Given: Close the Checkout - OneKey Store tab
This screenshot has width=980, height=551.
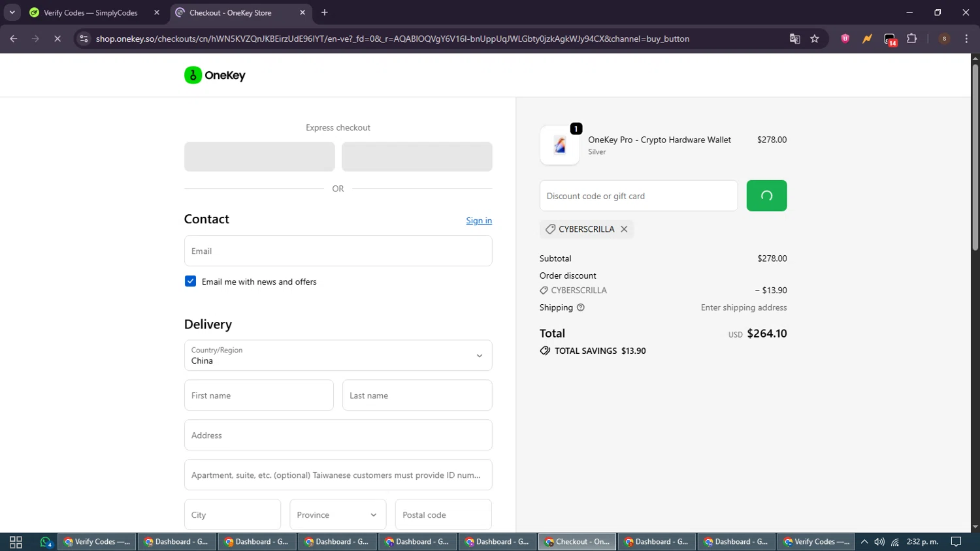Looking at the screenshot, I should click(x=302, y=12).
